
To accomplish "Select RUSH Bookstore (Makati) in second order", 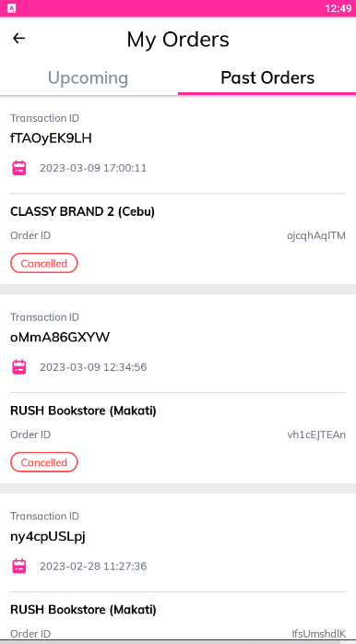I will coord(83,411).
